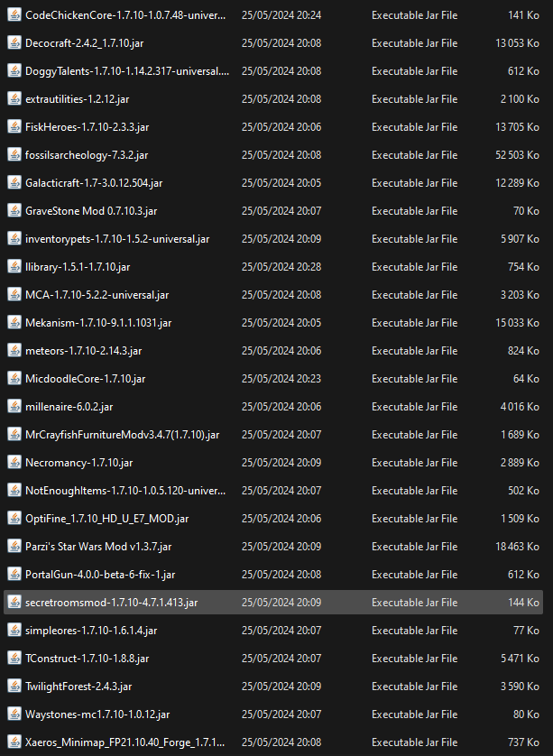Screen dimensions: 553x756
Task: Select file name meteors-1.7.10-2.14.3.jar
Action: pos(83,351)
